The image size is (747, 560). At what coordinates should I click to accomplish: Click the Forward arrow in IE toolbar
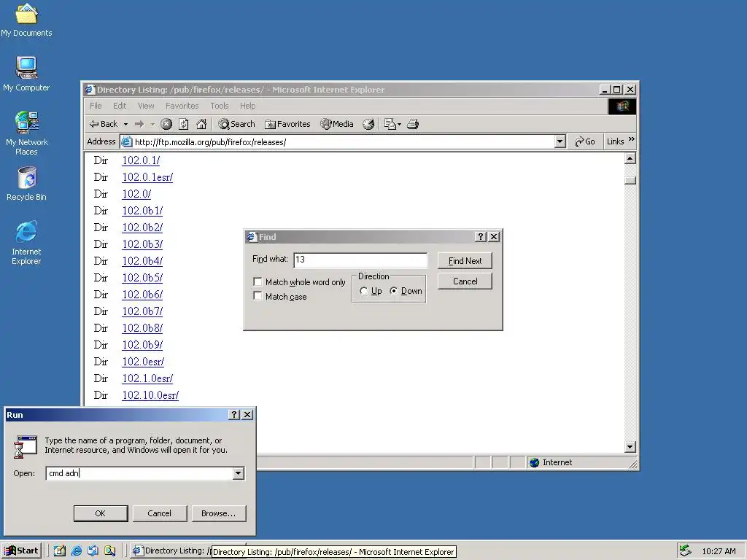click(x=139, y=124)
